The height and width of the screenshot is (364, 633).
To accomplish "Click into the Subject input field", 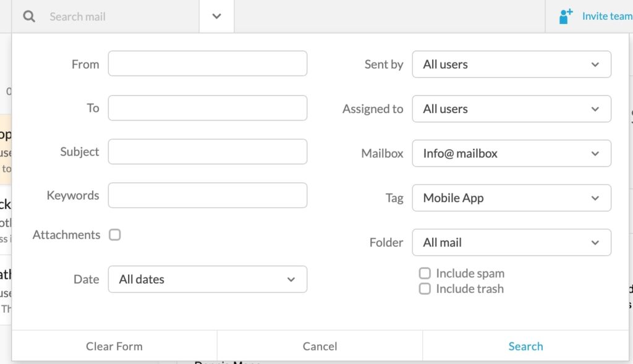I will click(x=208, y=152).
